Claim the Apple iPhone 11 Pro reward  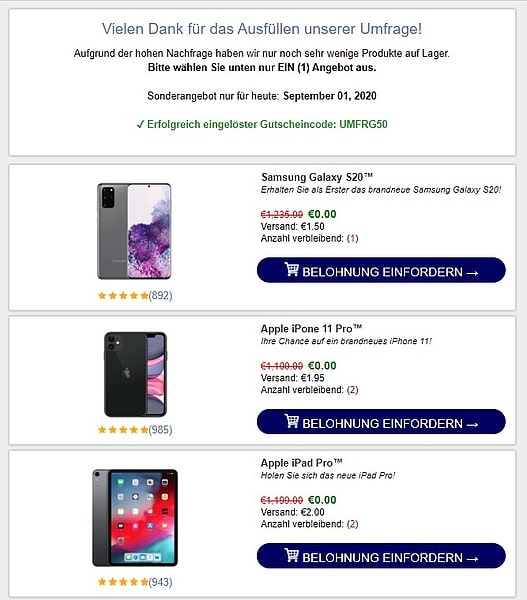381,422
